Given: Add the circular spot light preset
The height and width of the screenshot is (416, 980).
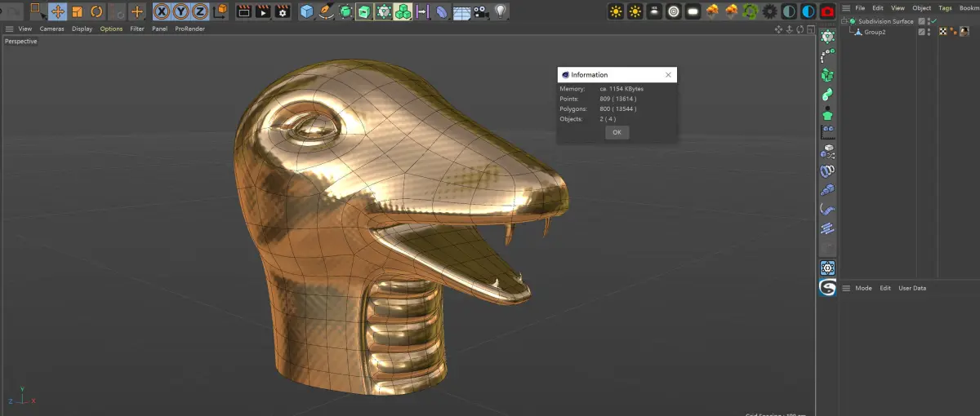Looking at the screenshot, I should [673, 11].
